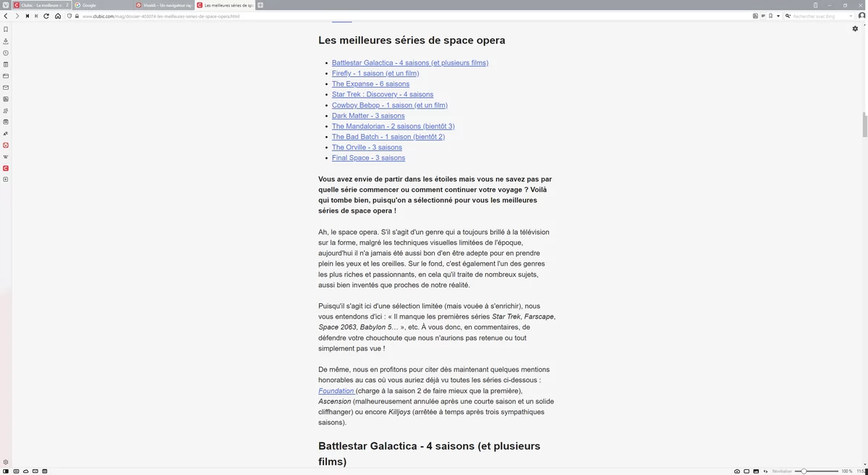Select the Les meilleures séries de space tab
868x475 pixels.
[x=225, y=5]
